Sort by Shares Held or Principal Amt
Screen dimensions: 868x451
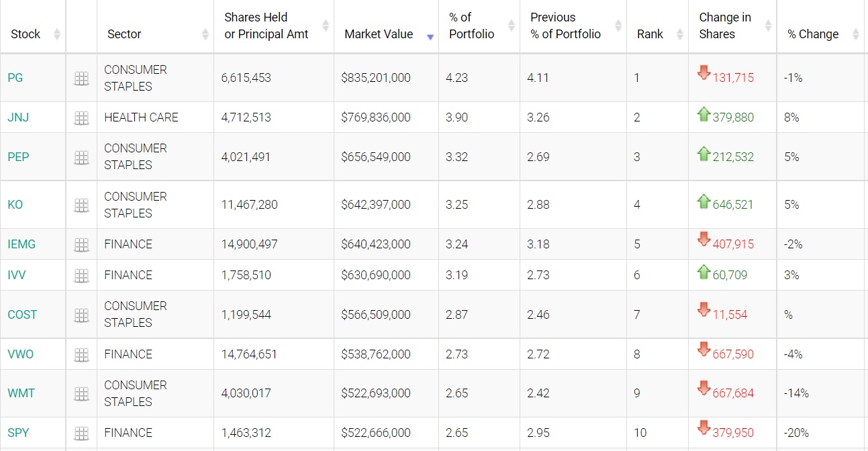(267, 26)
